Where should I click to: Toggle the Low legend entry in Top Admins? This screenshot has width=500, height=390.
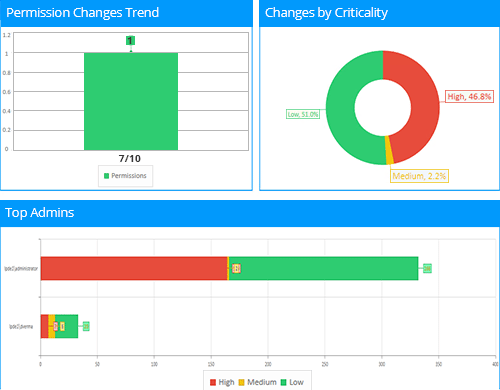(x=292, y=382)
